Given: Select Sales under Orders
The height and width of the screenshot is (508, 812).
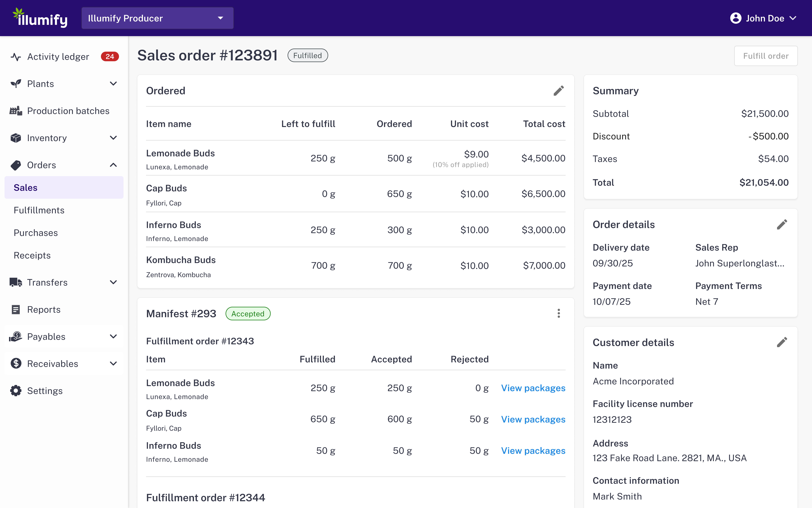Looking at the screenshot, I should 64,188.
